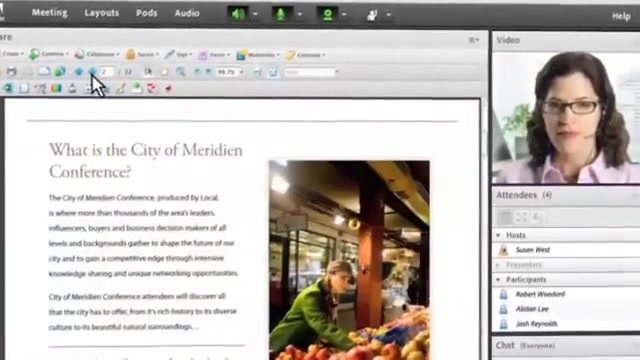Open the Multimedia toolbar dropdown
The height and width of the screenshot is (360, 640).
258,55
